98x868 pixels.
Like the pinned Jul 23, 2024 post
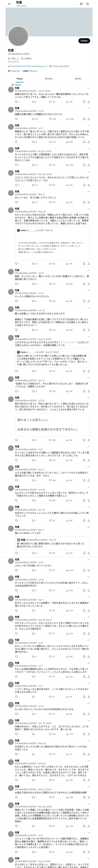[x=50, y=101]
